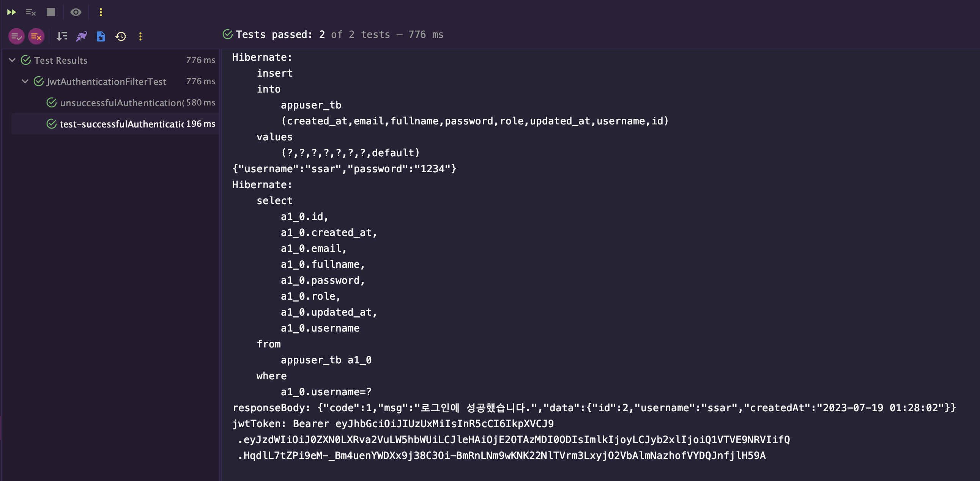Open the test toolbar three-dots menu
The height and width of the screenshot is (481, 980).
tap(140, 36)
